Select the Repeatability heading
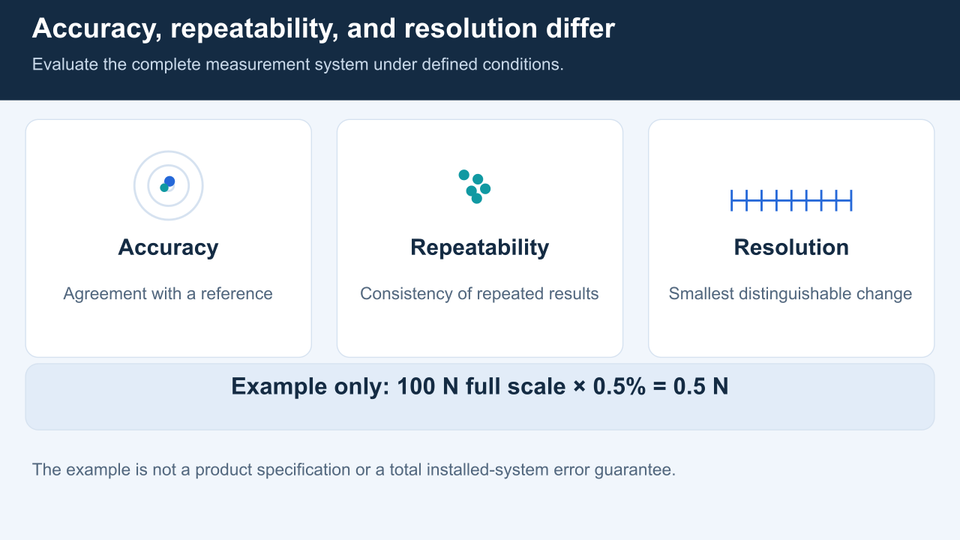Image resolution: width=960 pixels, height=540 pixels. pos(480,247)
